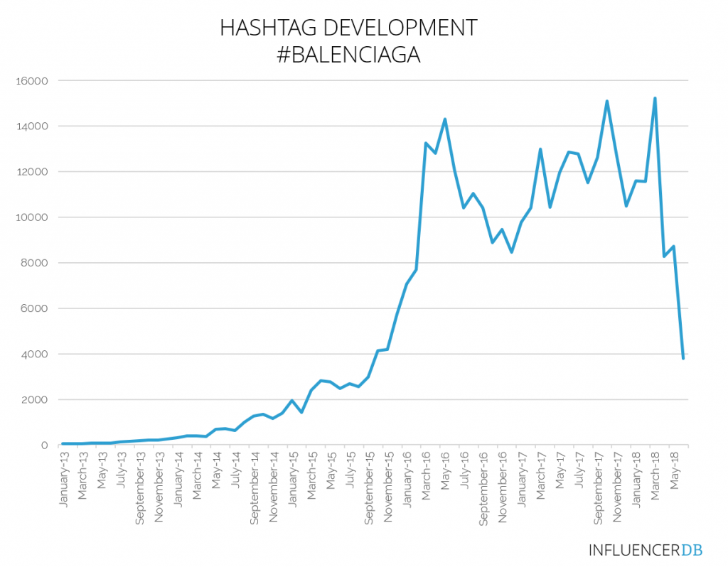The image size is (728, 567).
Task: Click the #BALENCIAGA subtitle text
Action: (x=348, y=55)
